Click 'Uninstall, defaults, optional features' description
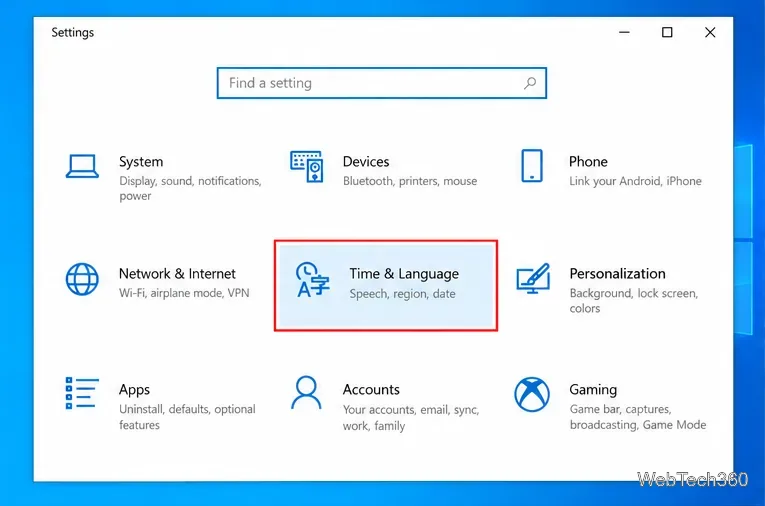 coord(187,417)
